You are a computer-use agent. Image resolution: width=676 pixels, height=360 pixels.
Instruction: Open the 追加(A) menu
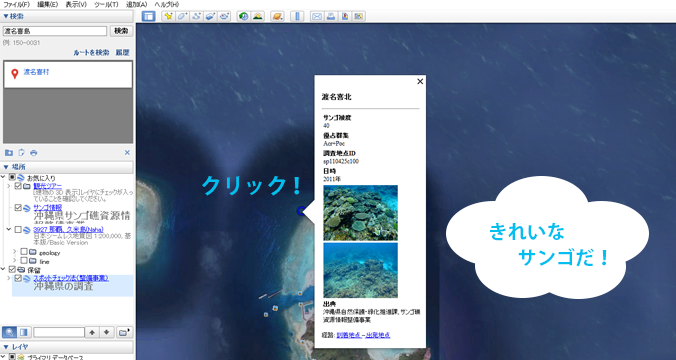[137, 4]
